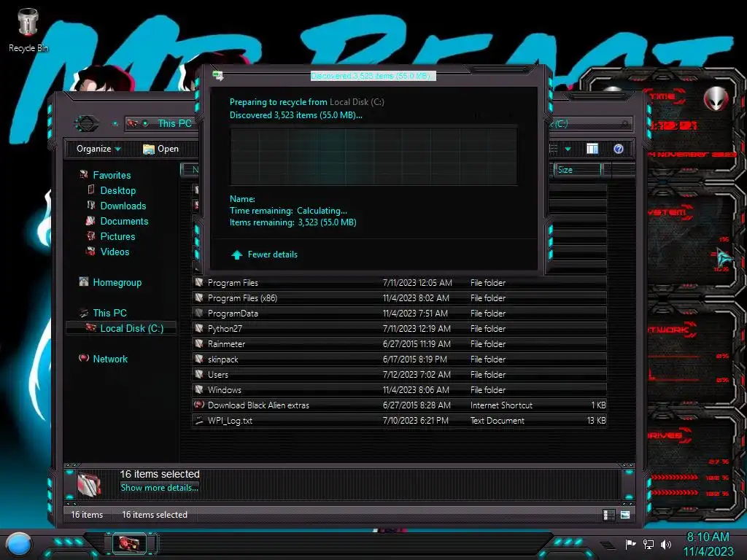Click Download Black Alien extras shortcut icon
The width and height of the screenshot is (747, 560).
point(198,404)
